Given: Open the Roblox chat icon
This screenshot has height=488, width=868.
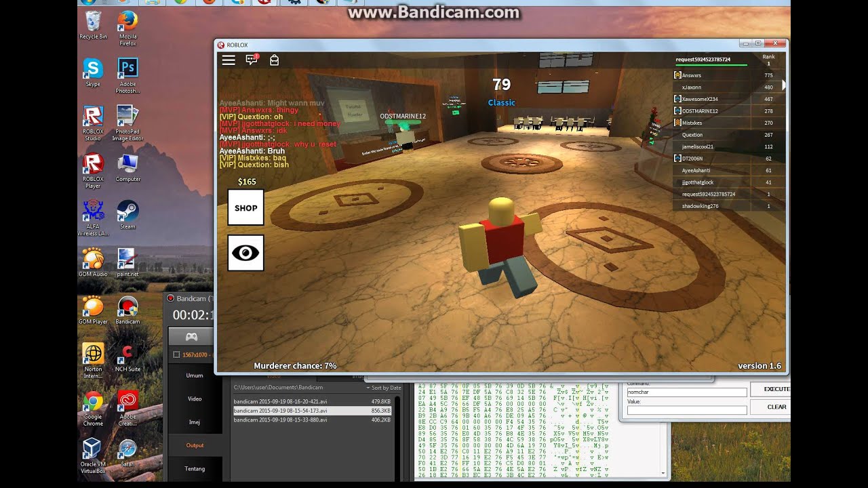Looking at the screenshot, I should (252, 60).
